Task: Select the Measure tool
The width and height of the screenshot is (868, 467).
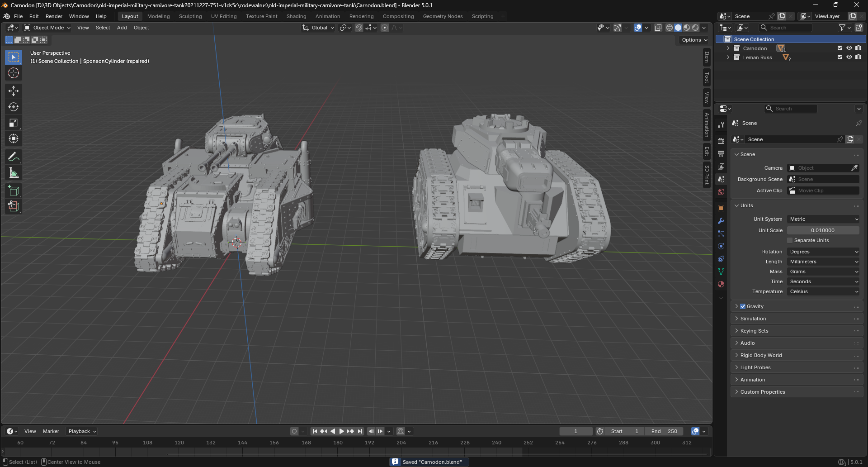Action: [x=14, y=173]
